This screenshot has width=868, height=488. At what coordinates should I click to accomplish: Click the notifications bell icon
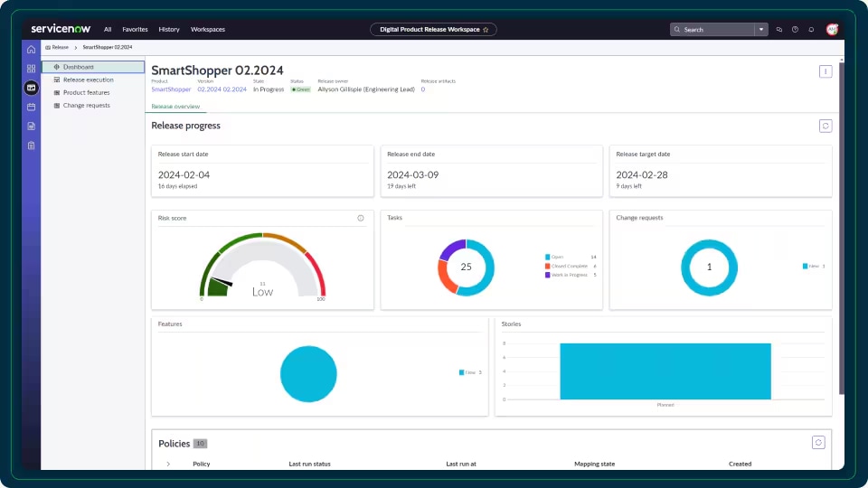pos(811,29)
